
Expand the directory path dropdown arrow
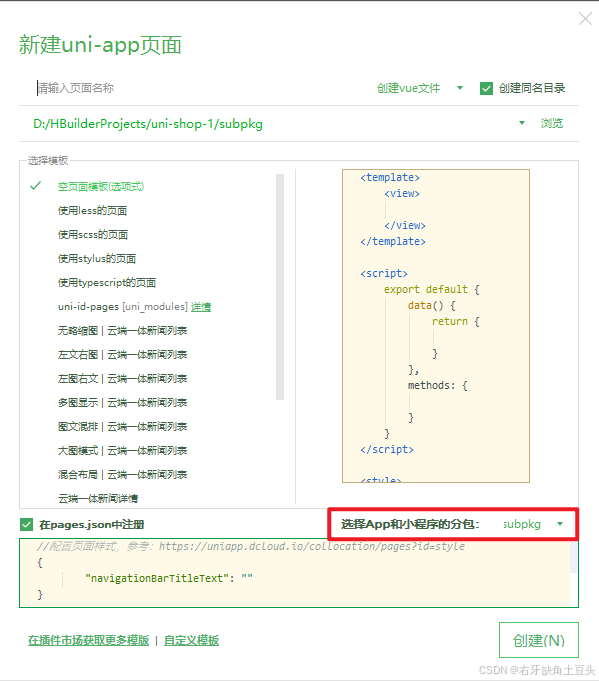coord(522,123)
